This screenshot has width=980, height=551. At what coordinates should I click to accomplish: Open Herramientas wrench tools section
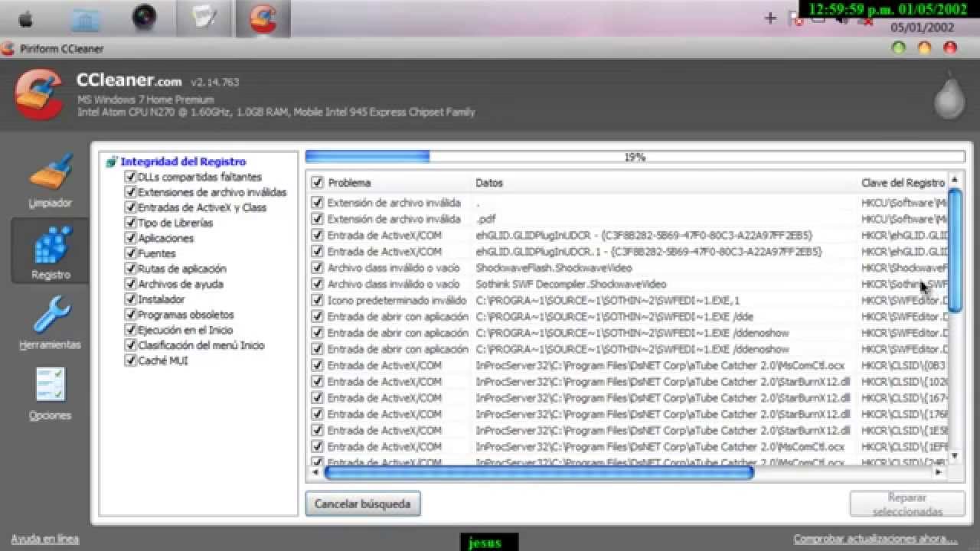51,323
